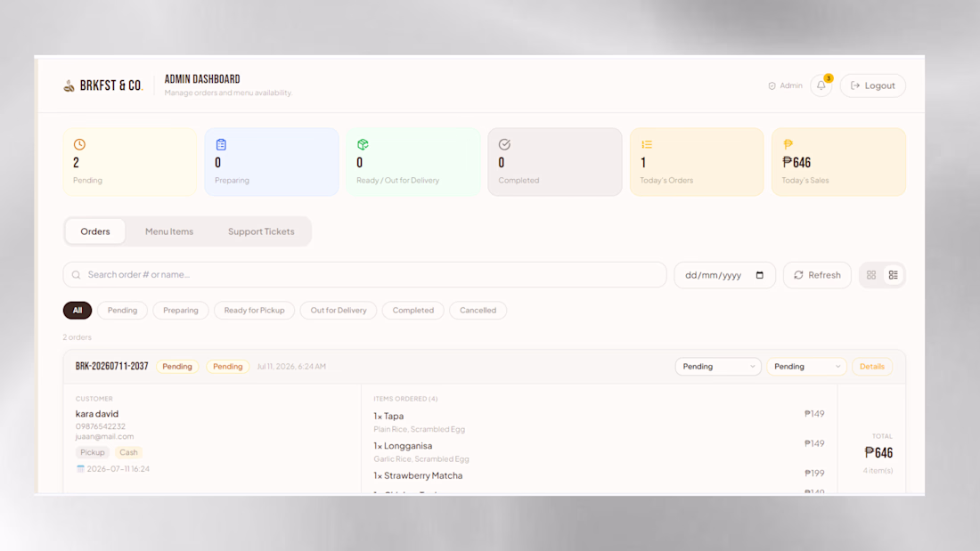Click the Cash tag
Screen dimensions: 980x551
129,452
